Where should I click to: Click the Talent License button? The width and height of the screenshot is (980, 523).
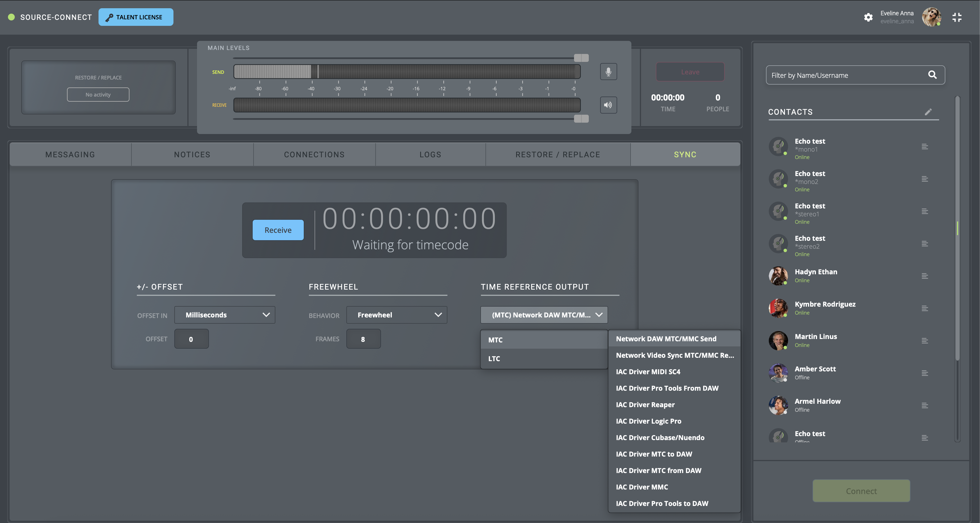point(136,17)
